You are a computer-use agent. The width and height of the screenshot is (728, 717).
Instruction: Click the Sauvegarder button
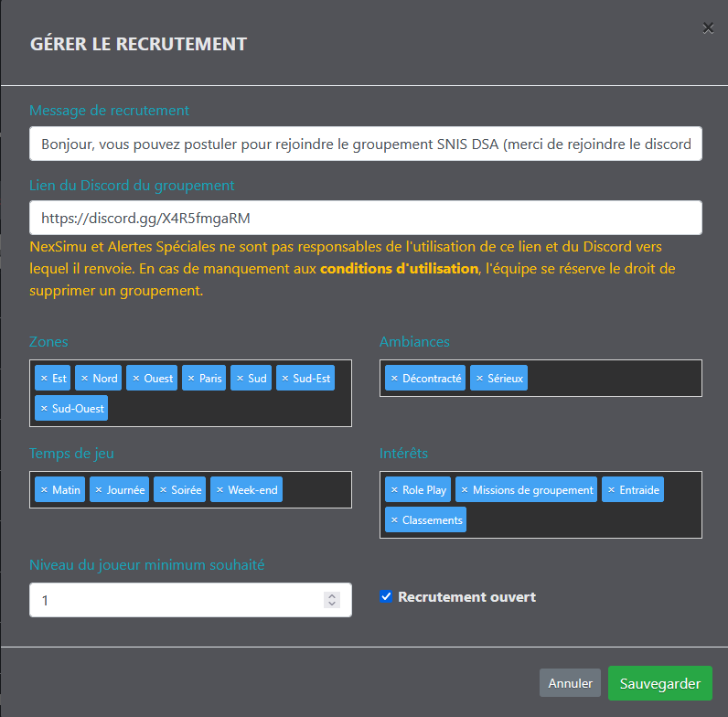tap(659, 683)
